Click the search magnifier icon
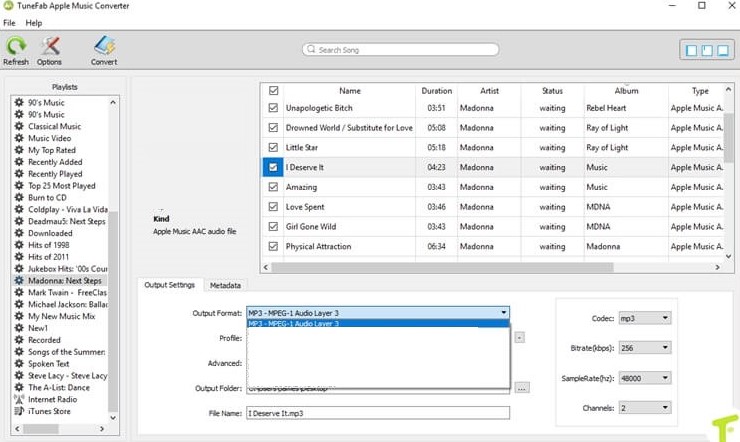 point(311,49)
